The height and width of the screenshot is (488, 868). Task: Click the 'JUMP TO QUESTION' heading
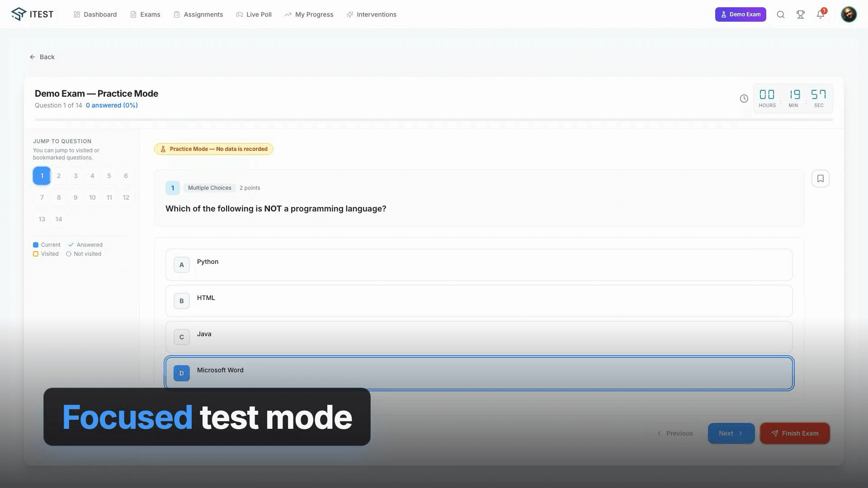pyautogui.click(x=62, y=141)
